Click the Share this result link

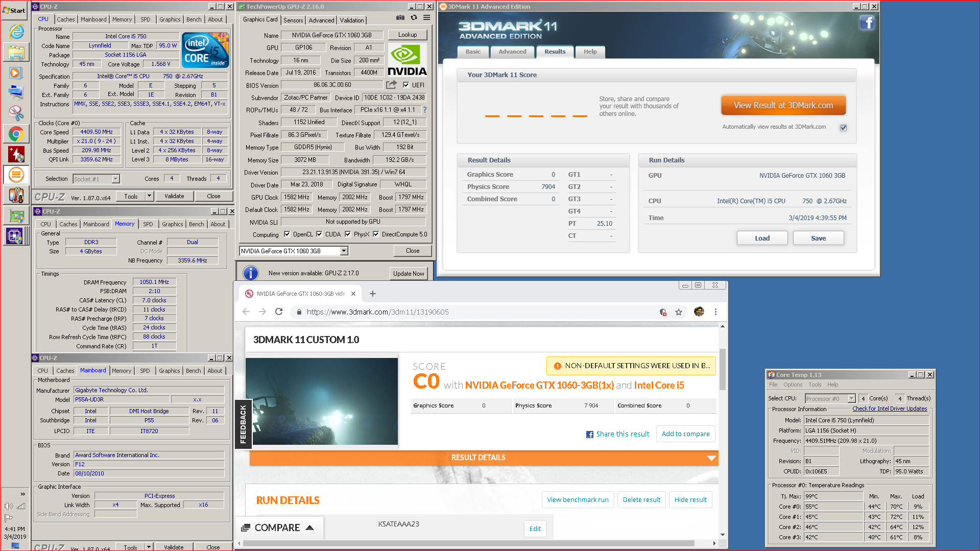point(618,434)
